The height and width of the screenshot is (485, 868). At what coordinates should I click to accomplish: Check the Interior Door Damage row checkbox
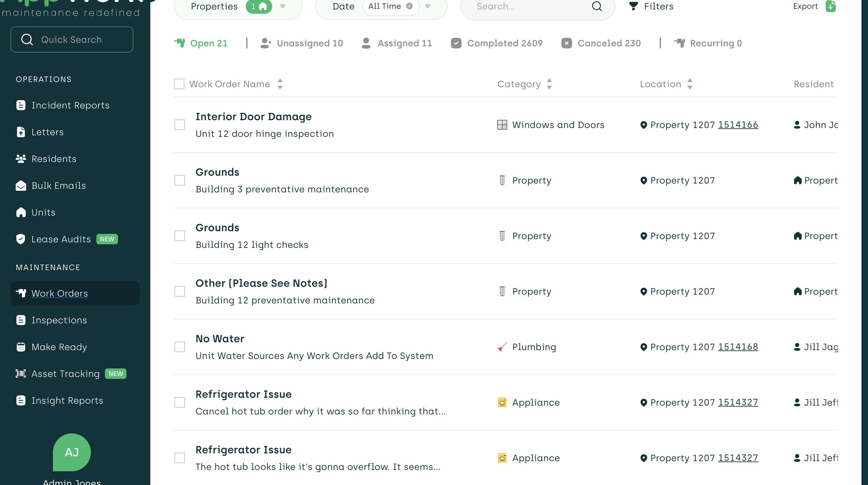[180, 125]
